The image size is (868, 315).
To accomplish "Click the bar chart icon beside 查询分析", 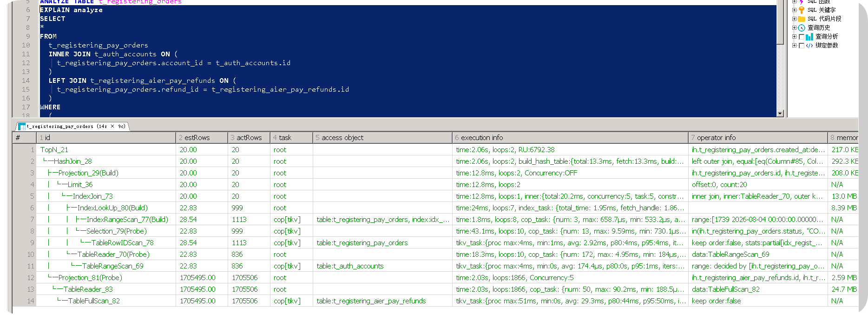I will (x=809, y=37).
